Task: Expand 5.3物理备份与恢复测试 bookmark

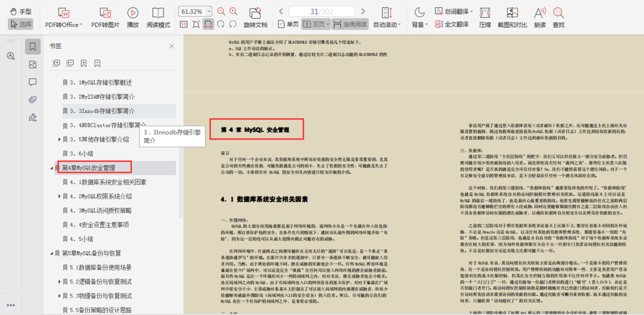Action: coord(59,296)
